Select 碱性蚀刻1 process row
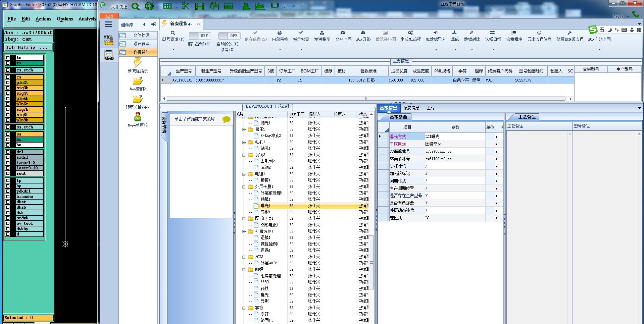Image resolution: width=644 pixels, height=324 pixels. pos(269,244)
